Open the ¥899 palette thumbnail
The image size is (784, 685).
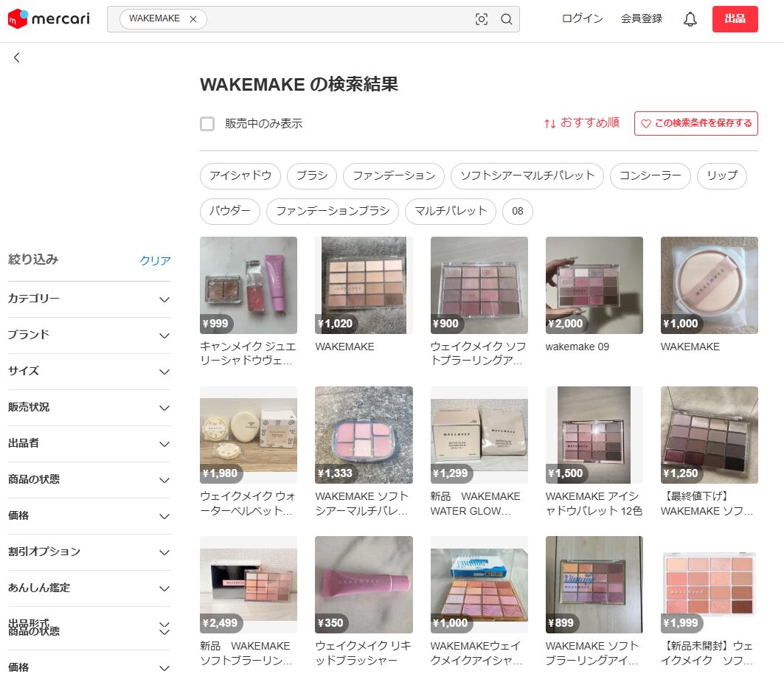tap(594, 585)
